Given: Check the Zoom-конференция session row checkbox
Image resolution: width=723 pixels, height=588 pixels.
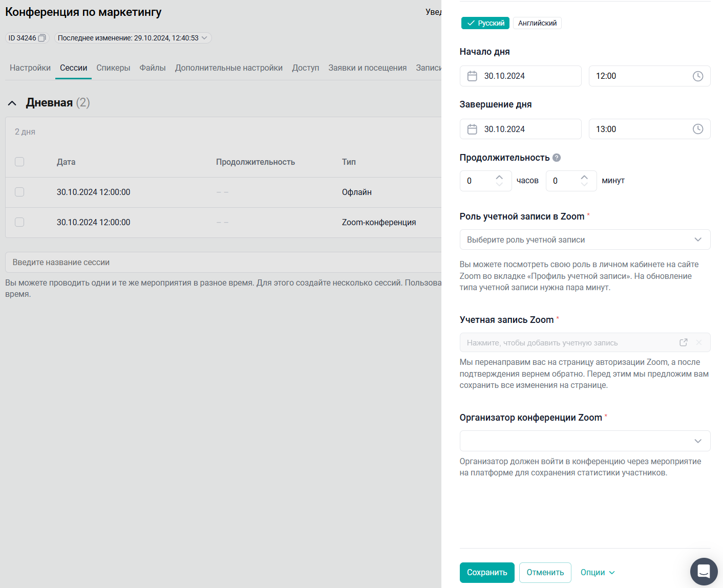Looking at the screenshot, I should (x=19, y=222).
